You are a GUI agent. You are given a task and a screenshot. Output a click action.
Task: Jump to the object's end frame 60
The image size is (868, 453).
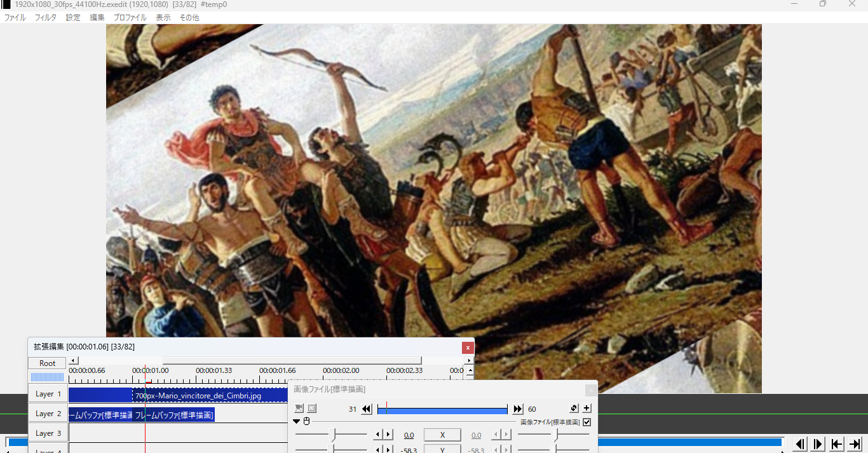pyautogui.click(x=518, y=409)
